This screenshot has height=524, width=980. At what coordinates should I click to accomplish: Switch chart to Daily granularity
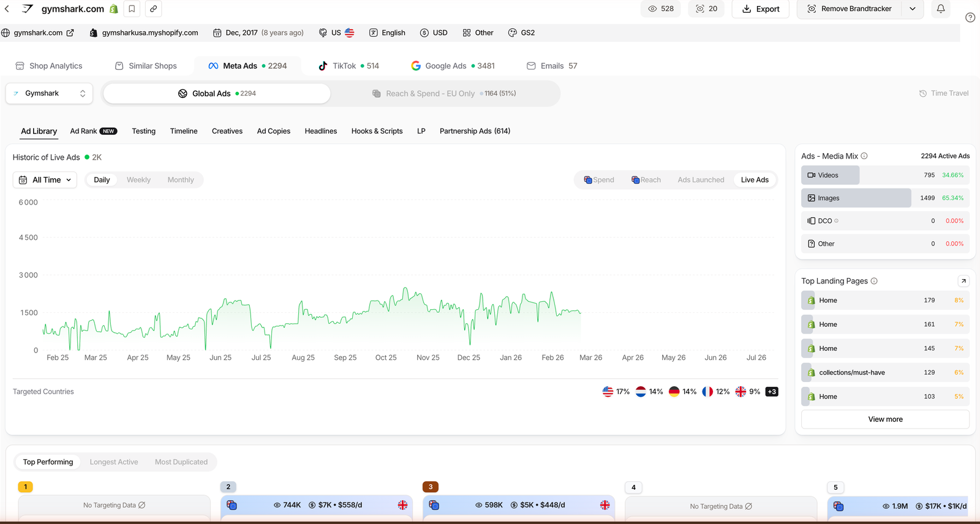(102, 180)
